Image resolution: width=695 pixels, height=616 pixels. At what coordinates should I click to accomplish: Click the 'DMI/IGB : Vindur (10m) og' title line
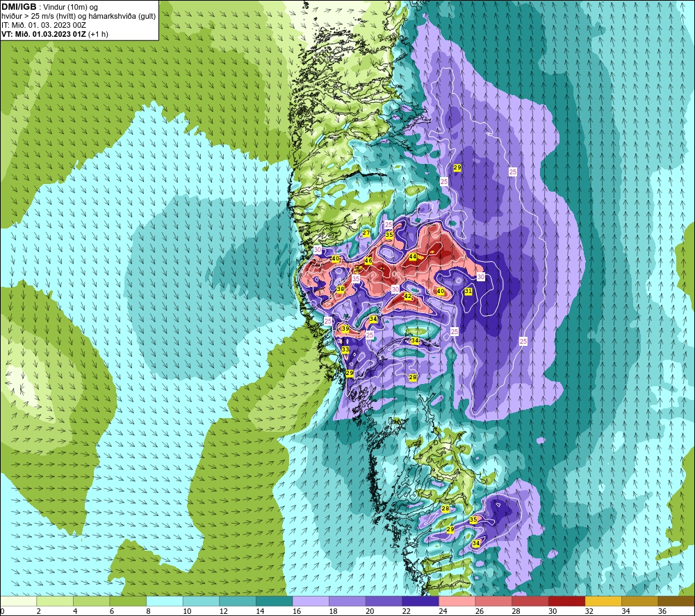click(49, 7)
